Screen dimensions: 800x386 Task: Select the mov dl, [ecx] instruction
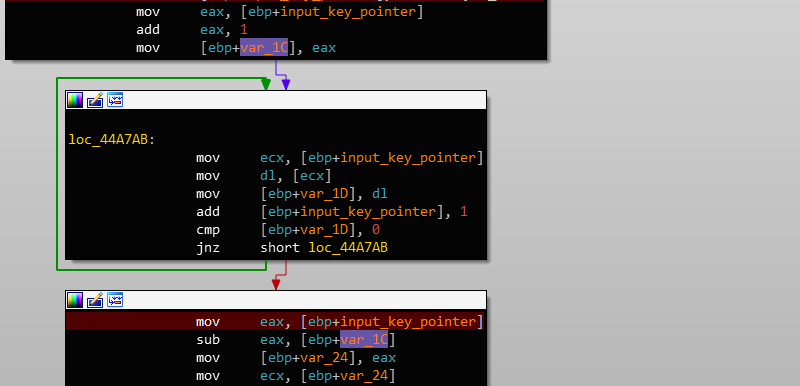(x=264, y=176)
